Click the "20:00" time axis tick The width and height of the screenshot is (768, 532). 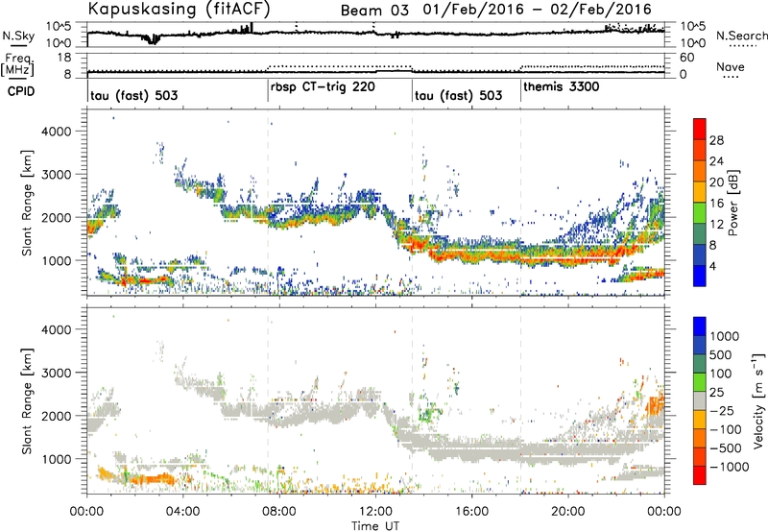pos(568,512)
